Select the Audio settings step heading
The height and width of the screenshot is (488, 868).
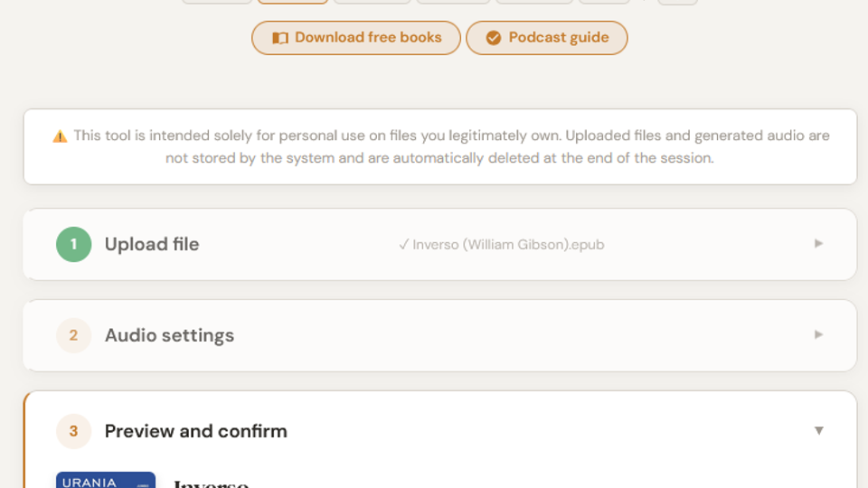(x=169, y=335)
